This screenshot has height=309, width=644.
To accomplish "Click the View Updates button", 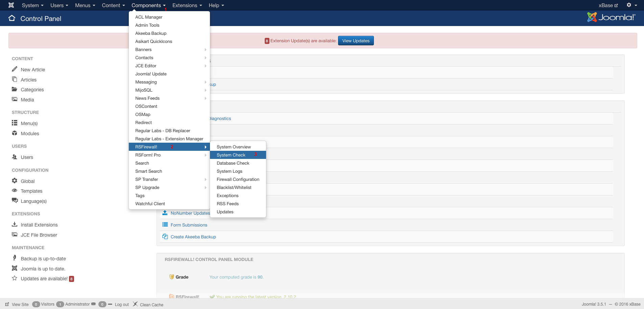I will [x=356, y=41].
